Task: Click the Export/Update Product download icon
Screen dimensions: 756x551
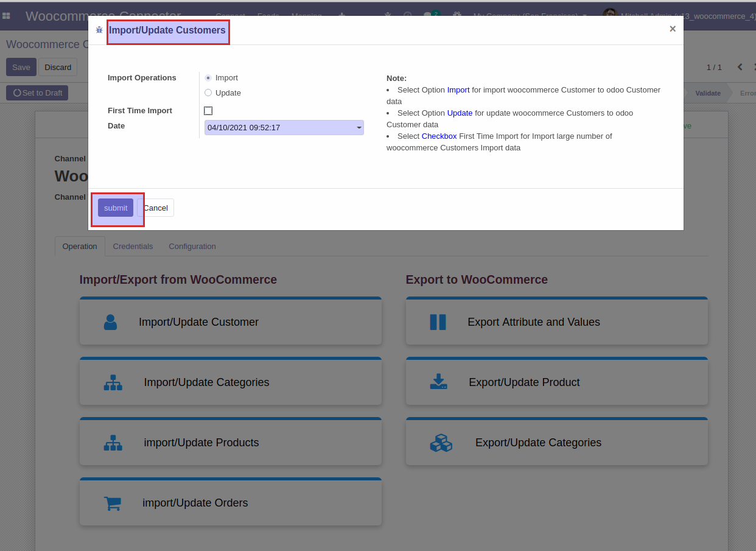Action: pos(438,382)
